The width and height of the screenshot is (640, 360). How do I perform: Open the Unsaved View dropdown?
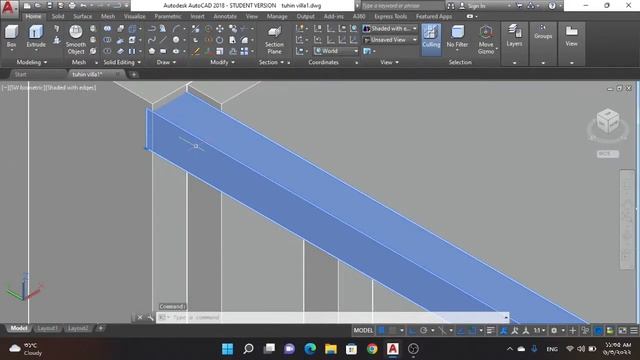[390, 40]
